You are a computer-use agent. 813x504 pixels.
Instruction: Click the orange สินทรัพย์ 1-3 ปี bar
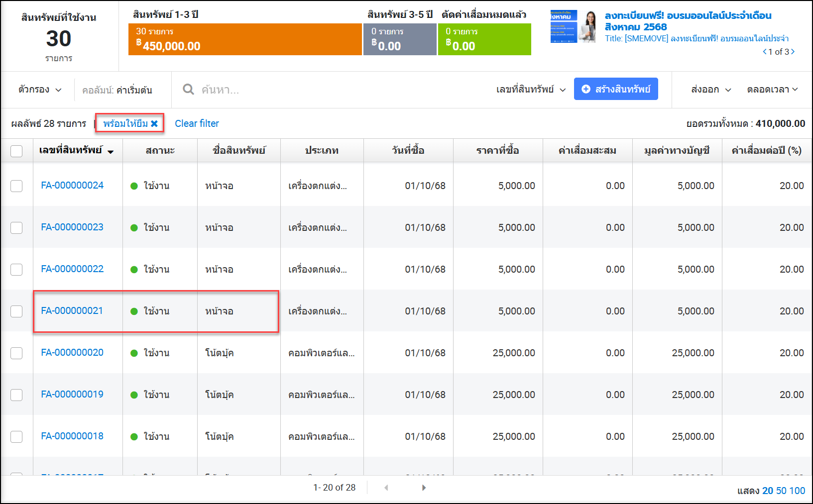point(245,39)
